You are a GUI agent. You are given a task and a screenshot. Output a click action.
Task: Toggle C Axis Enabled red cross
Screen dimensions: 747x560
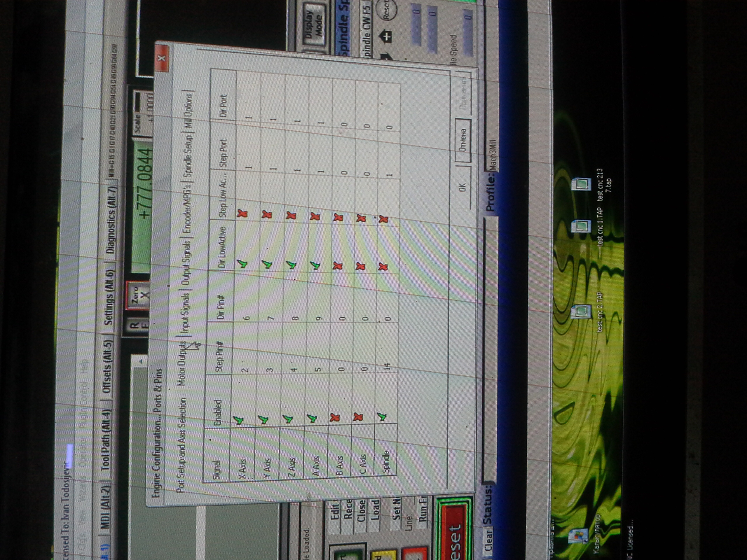(358, 417)
